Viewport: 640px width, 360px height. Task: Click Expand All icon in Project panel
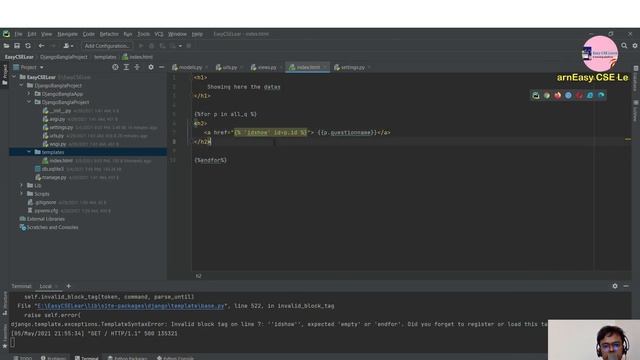pyautogui.click(x=126, y=67)
